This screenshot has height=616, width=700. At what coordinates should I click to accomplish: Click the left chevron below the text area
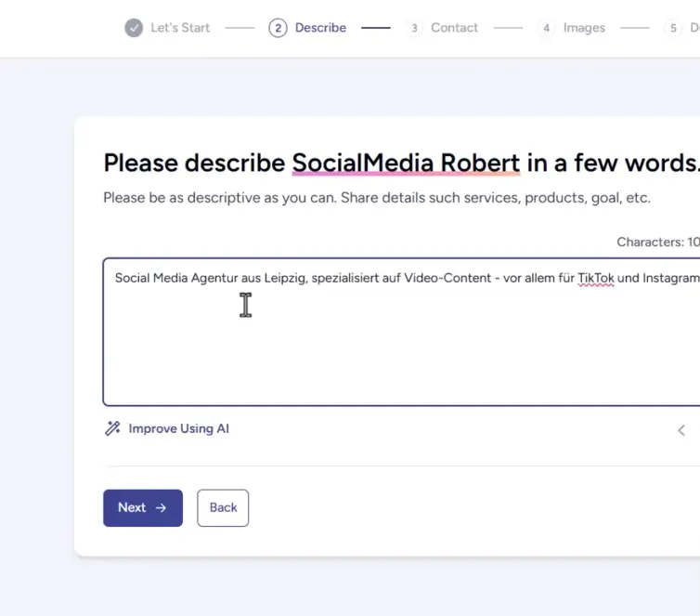click(x=681, y=430)
